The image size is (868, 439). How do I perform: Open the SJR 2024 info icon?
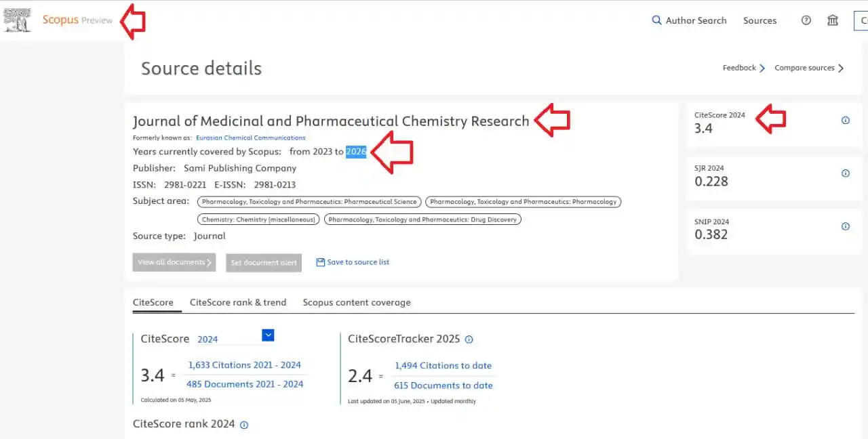(846, 173)
